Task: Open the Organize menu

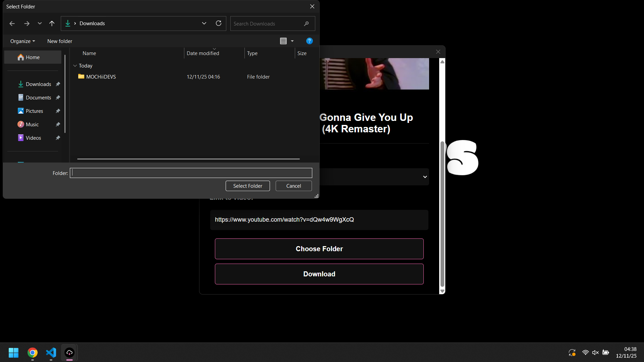Action: click(22, 41)
